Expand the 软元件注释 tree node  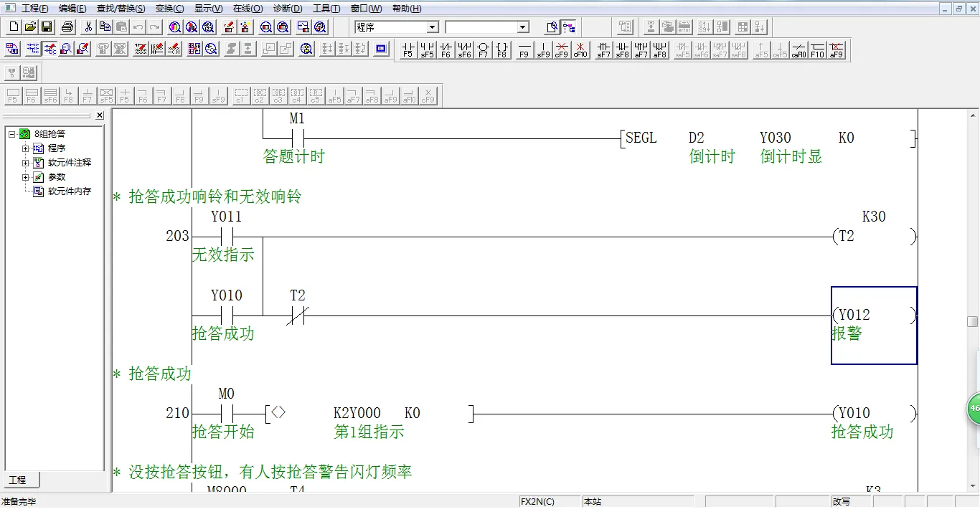tap(26, 163)
